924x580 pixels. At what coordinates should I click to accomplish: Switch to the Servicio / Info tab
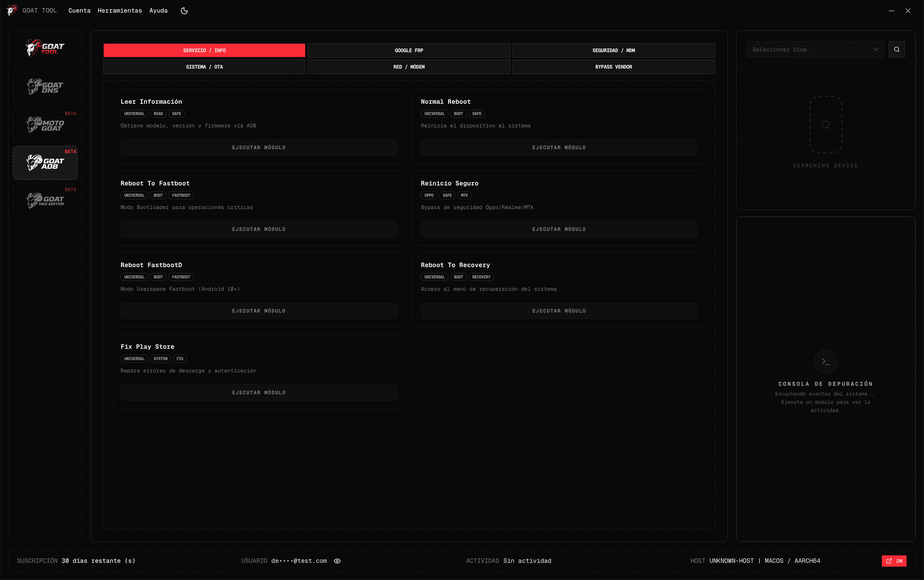[204, 50]
